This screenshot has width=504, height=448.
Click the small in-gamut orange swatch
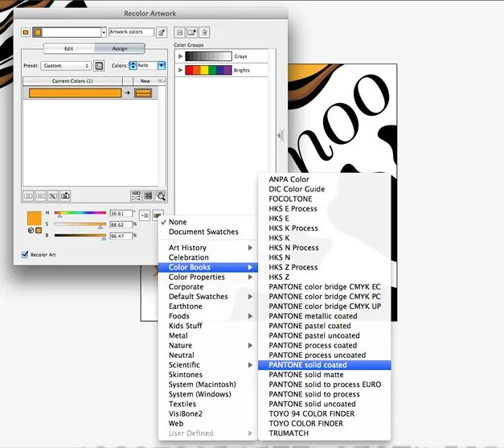pos(39,230)
